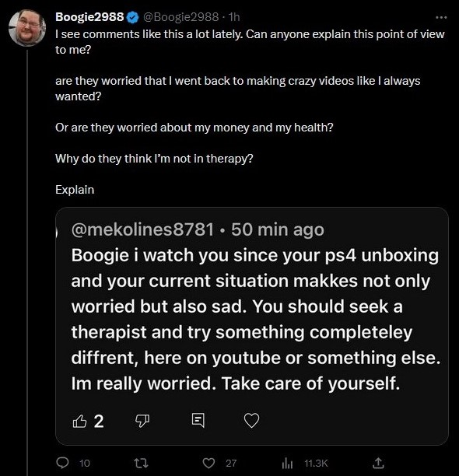The image size is (459, 476).
Task: Open Boogie2988 profile avatar picture
Action: [x=27, y=28]
